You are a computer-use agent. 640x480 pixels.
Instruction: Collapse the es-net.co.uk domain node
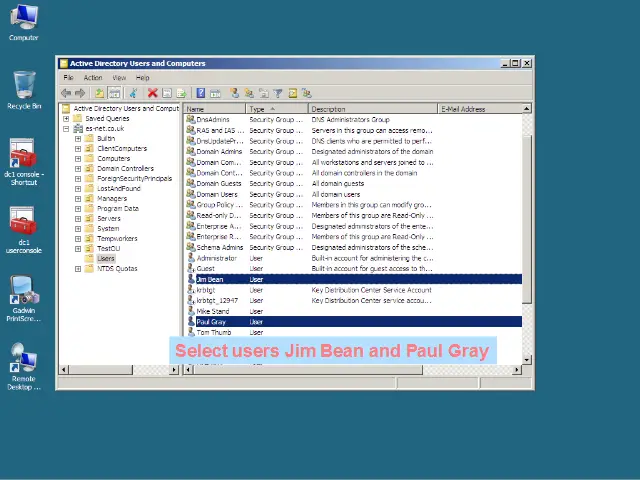coord(66,128)
